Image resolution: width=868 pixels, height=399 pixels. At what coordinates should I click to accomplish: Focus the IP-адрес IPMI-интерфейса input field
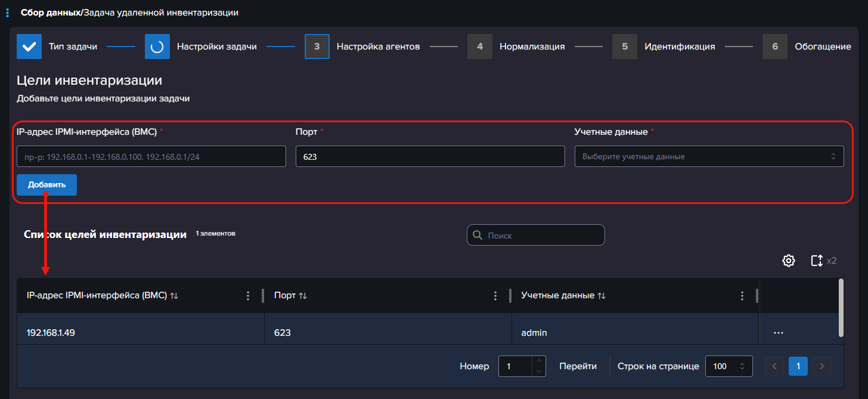pyautogui.click(x=151, y=156)
